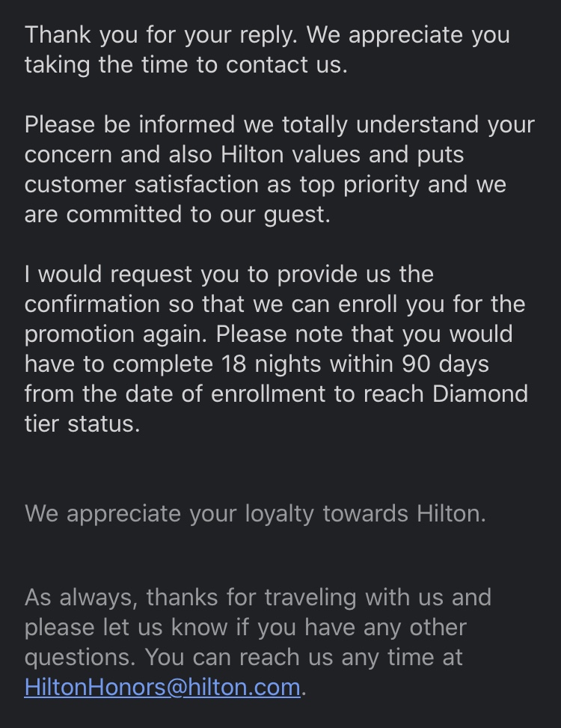Tap the word "Hilton" in "Hilton values"

[x=252, y=155]
